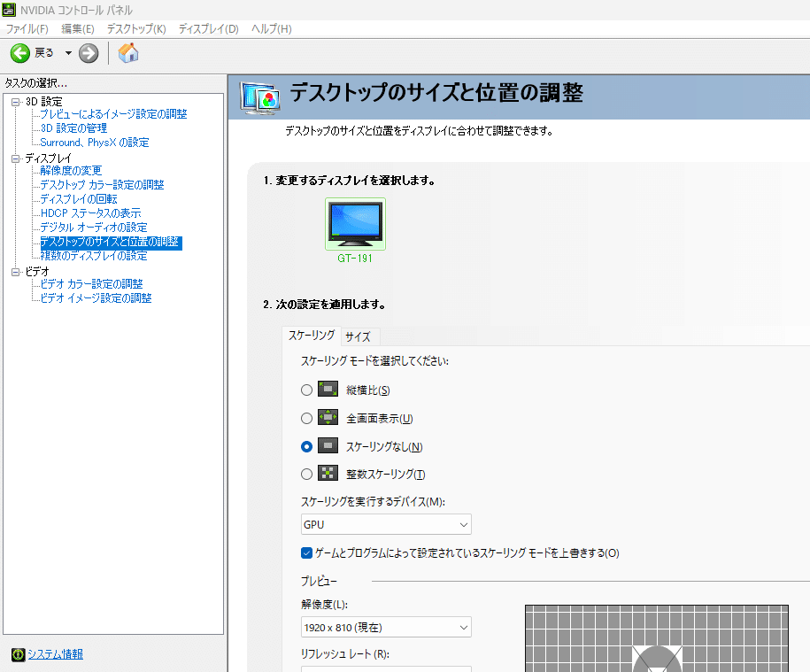Image resolution: width=810 pixels, height=672 pixels.
Task: Open the 編集(E) menu
Action: (x=78, y=29)
